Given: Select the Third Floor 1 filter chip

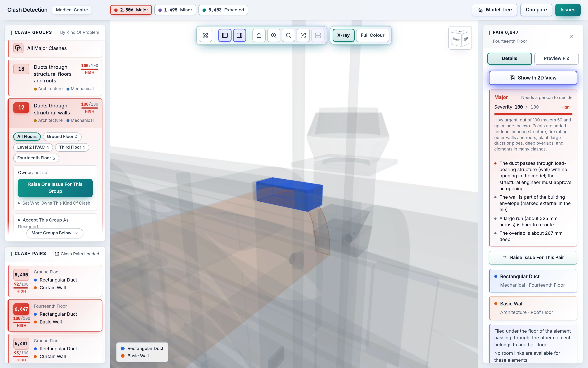Looking at the screenshot, I should coord(72,147).
